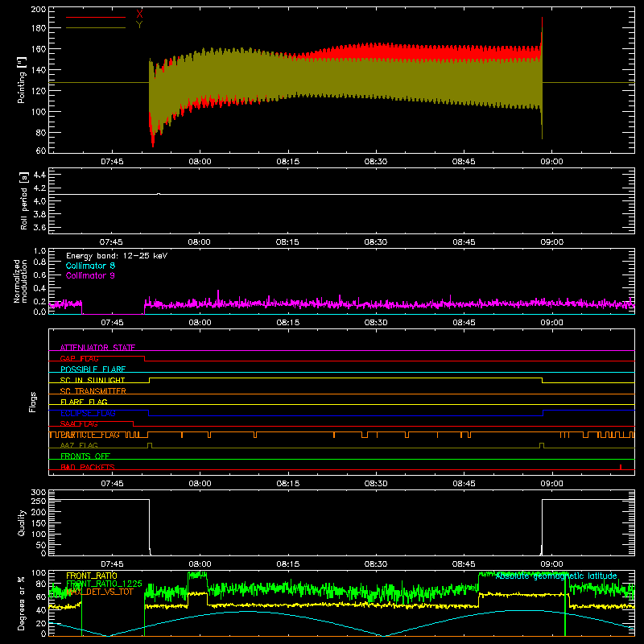This screenshot has height=644, width=644.
Task: Click the 300 tick on the Quality axis
Action: pos(39,493)
